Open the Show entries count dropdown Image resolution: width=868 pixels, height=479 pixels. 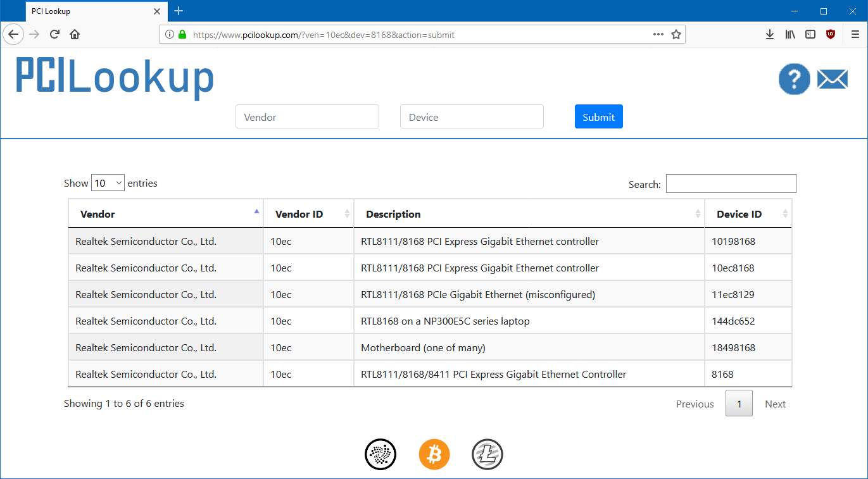[108, 183]
